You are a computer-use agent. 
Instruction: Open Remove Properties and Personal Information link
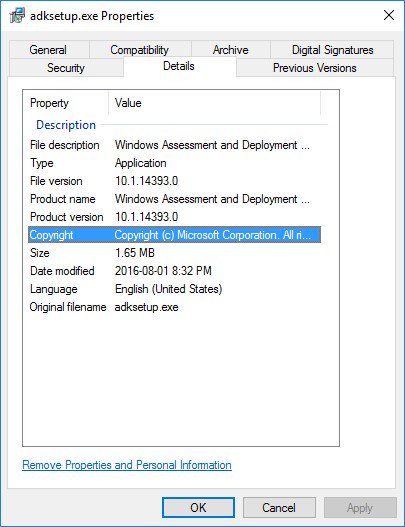click(x=127, y=465)
